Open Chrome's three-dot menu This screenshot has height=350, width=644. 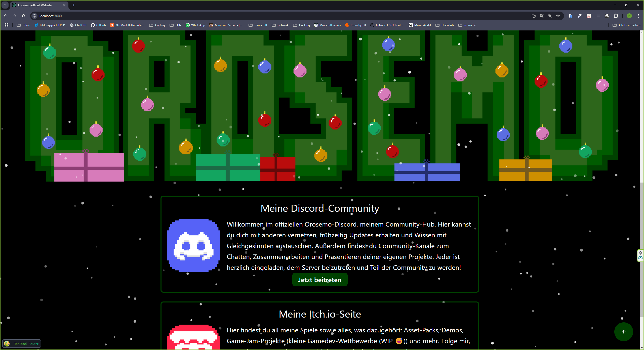(638, 16)
